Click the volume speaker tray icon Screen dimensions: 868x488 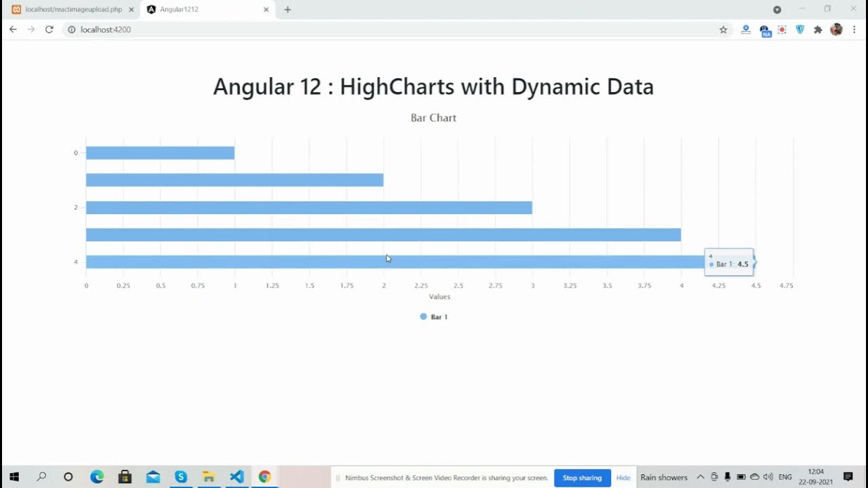[x=768, y=477]
